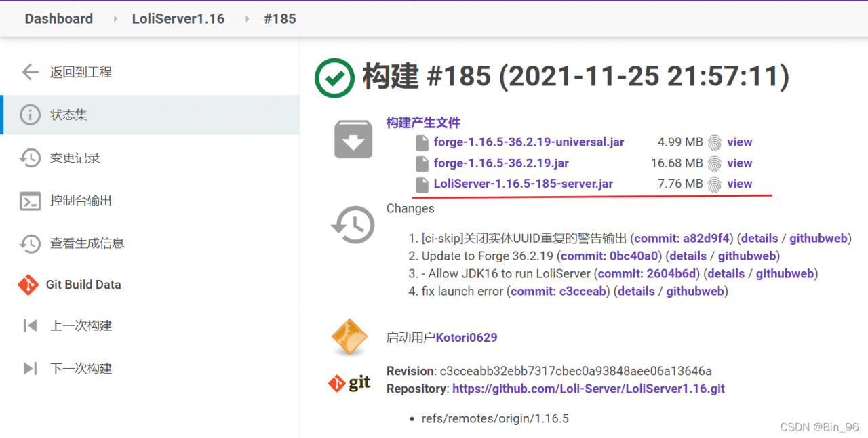This screenshot has height=438, width=868.
Task: Open details for commit a82d9f4
Action: point(759,239)
